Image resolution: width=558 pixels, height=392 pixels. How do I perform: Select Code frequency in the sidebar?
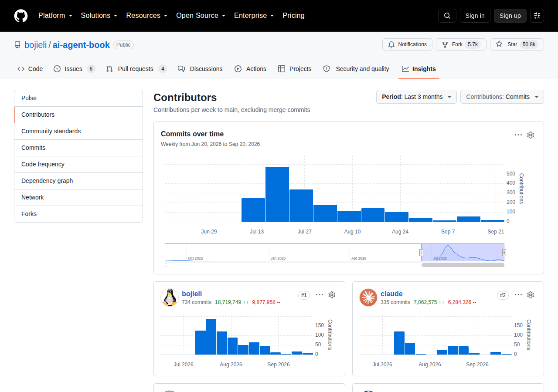pos(78,164)
